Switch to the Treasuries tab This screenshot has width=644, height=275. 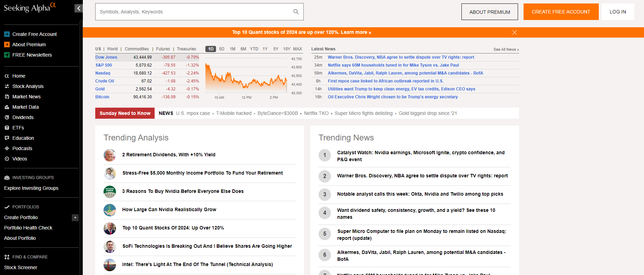coord(187,49)
